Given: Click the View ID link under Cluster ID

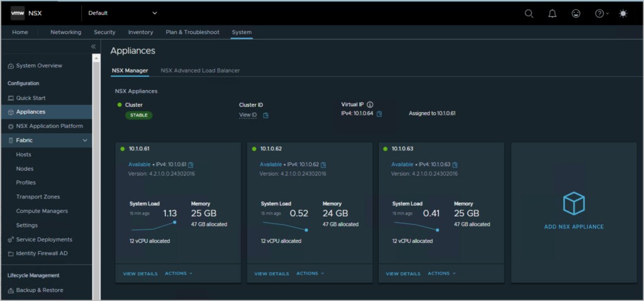Looking at the screenshot, I should pyautogui.click(x=248, y=115).
